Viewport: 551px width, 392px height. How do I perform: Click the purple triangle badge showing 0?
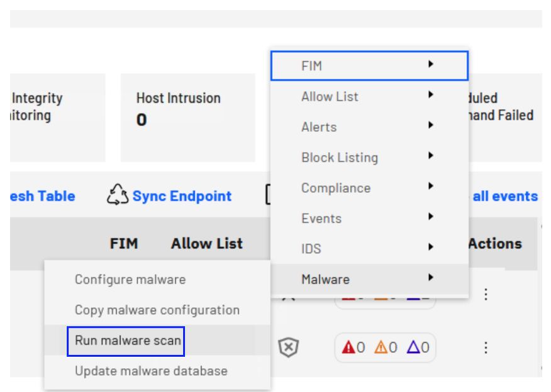[417, 347]
